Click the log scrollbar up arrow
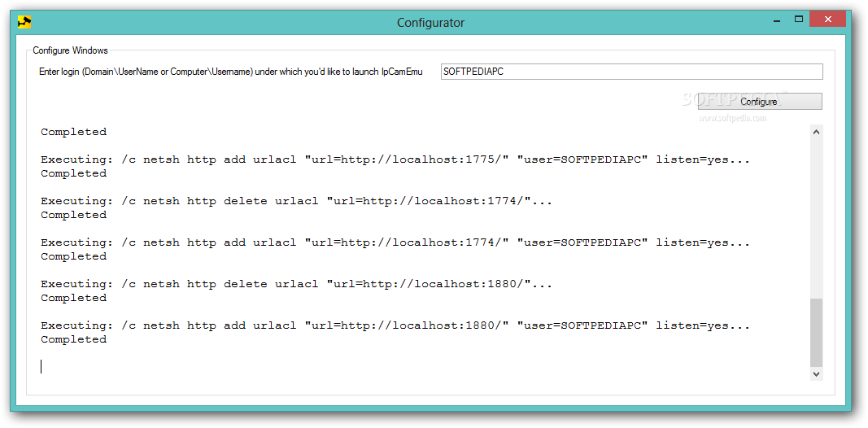The image size is (868, 428). pos(817,132)
